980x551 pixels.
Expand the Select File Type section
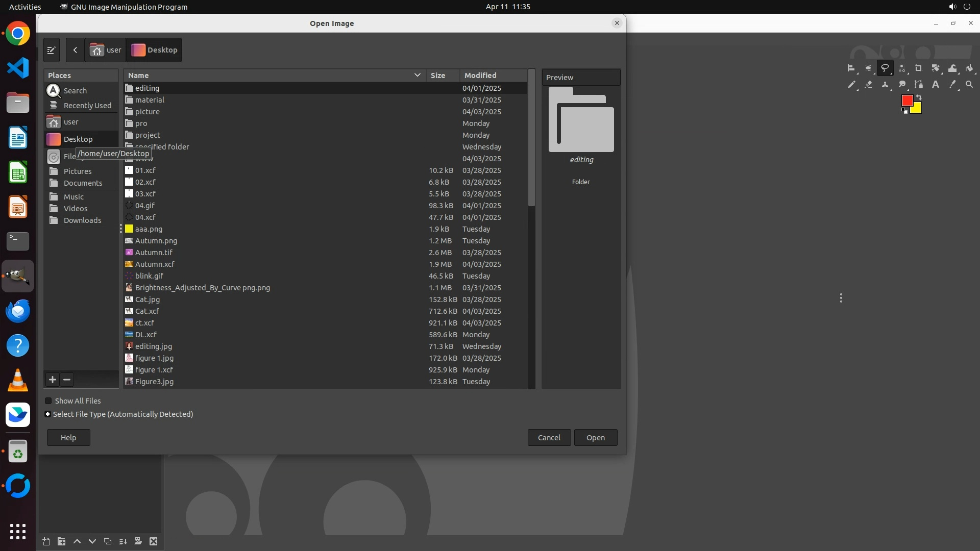48,414
